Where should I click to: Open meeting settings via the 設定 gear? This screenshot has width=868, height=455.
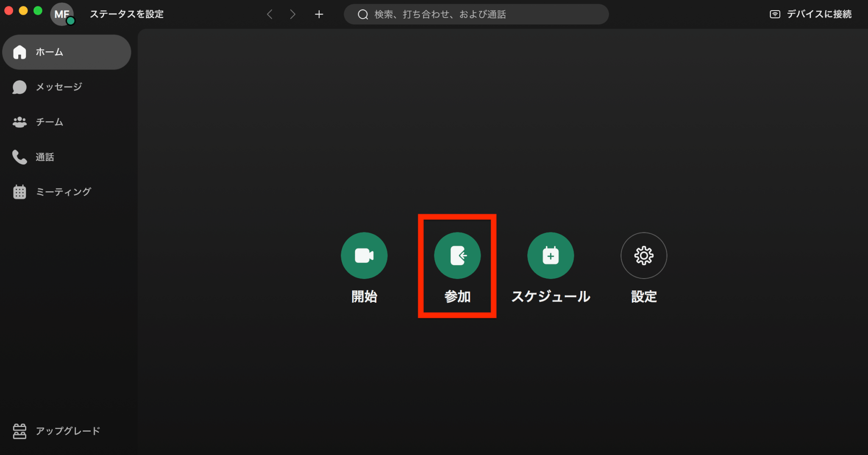[643, 255]
